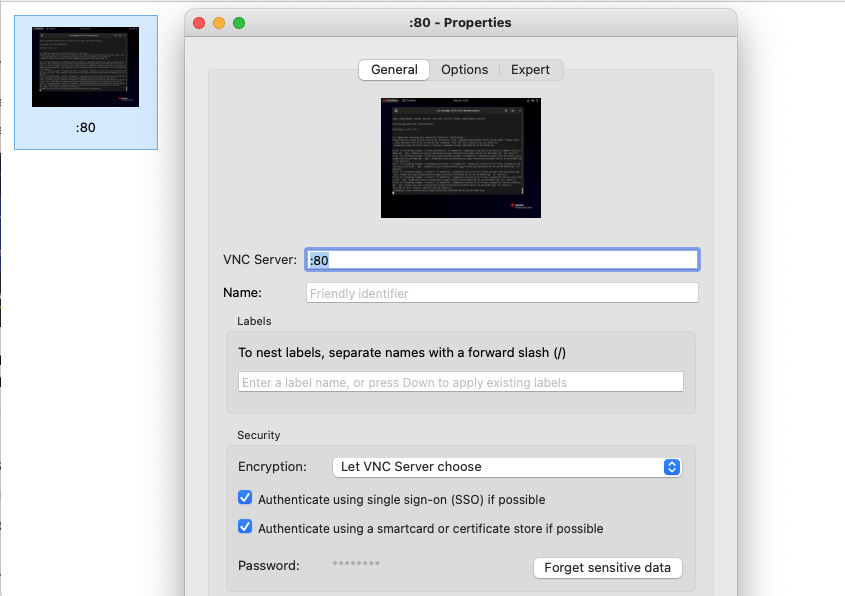Click the red close window button

pos(199,23)
